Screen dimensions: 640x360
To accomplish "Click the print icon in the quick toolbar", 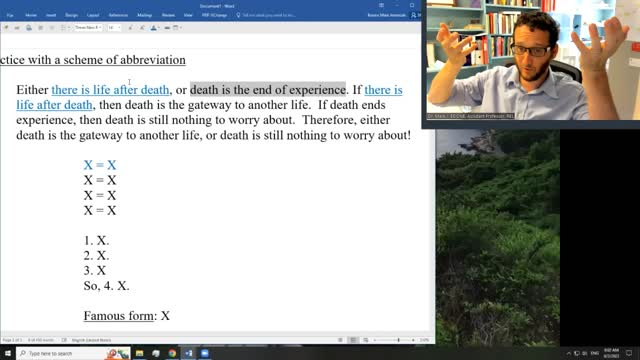I will [29, 28].
